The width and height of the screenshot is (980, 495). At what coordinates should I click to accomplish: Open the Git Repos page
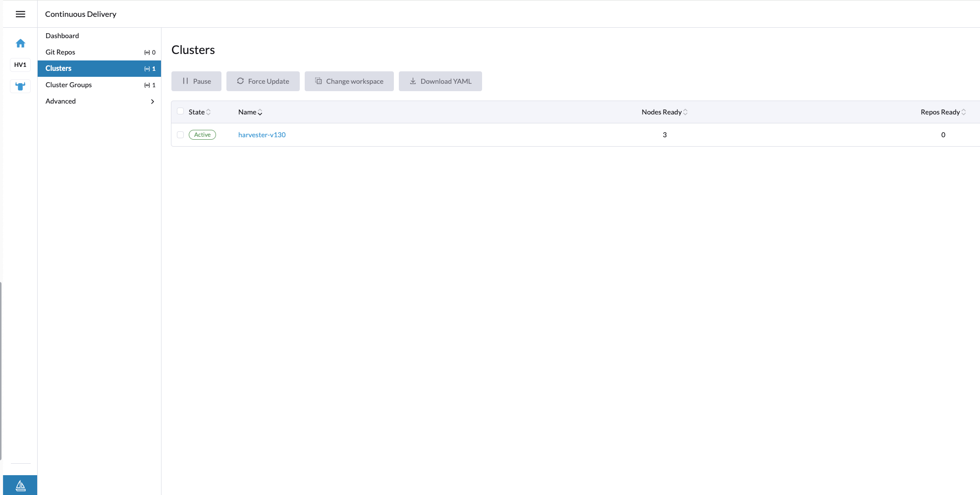pyautogui.click(x=60, y=52)
